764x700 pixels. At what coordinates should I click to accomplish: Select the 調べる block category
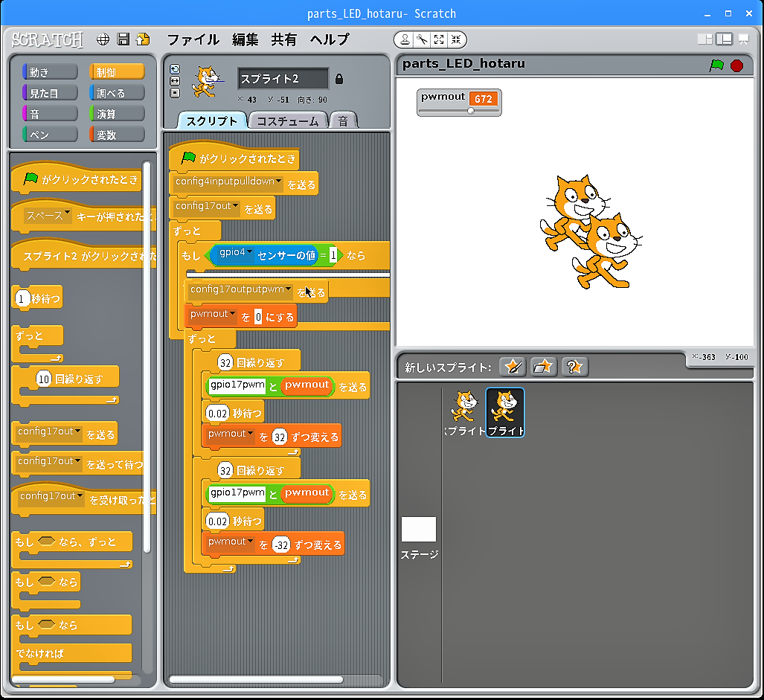click(117, 93)
